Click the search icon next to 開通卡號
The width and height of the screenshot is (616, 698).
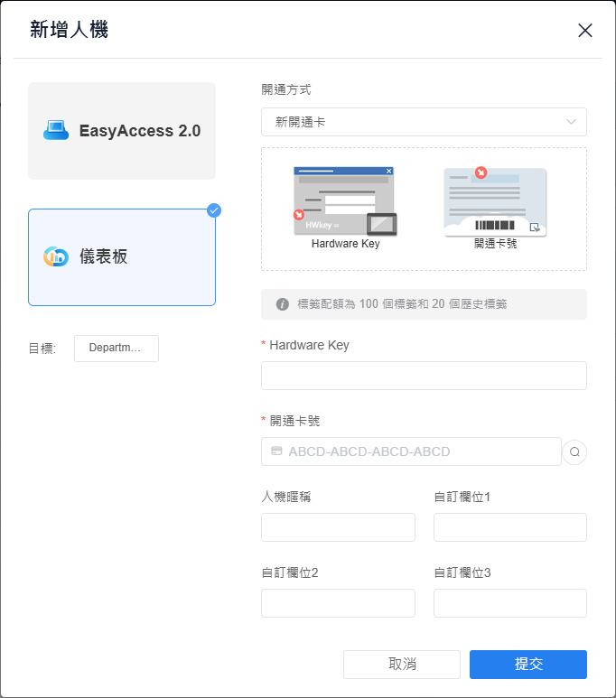(574, 451)
